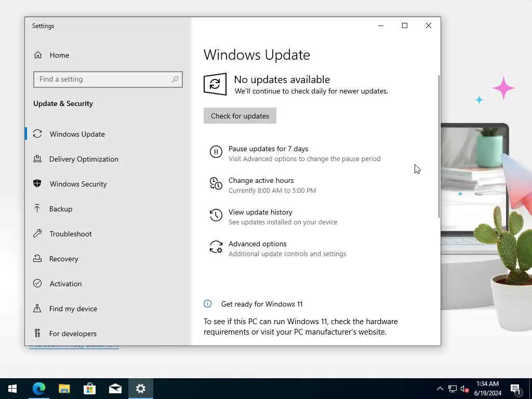Image resolution: width=532 pixels, height=399 pixels.
Task: Click the update history clock icon
Action: click(216, 215)
